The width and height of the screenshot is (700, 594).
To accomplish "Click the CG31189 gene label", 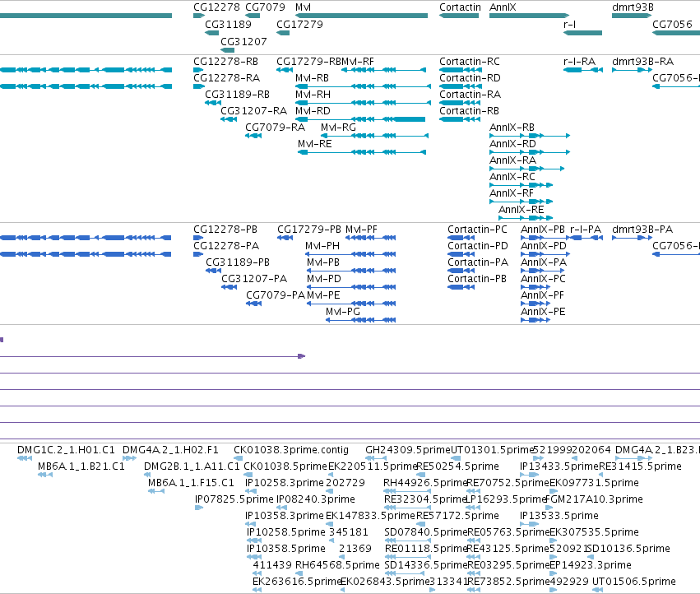I will [x=228, y=24].
